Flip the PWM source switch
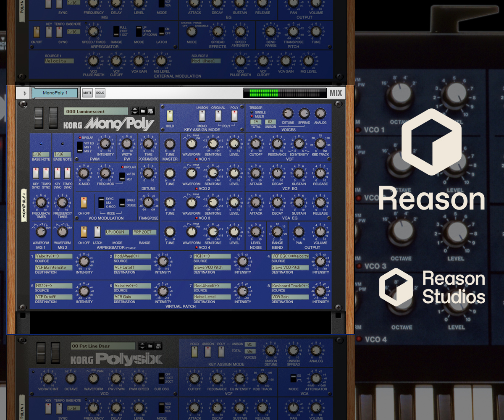This screenshot has height=420, width=504. click(x=80, y=146)
